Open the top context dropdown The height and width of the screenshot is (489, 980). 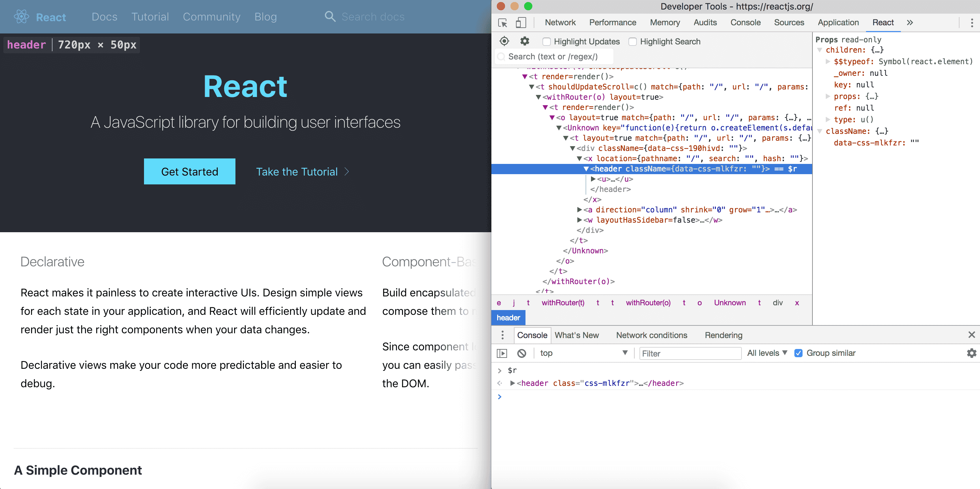click(x=583, y=353)
